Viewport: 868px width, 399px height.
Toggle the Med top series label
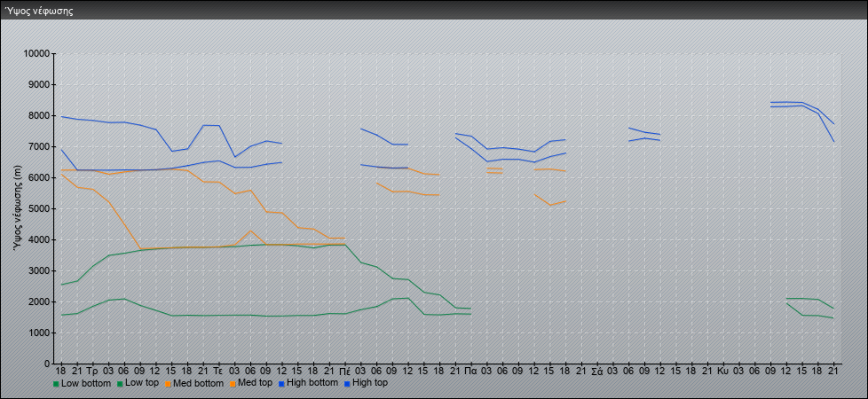(257, 384)
